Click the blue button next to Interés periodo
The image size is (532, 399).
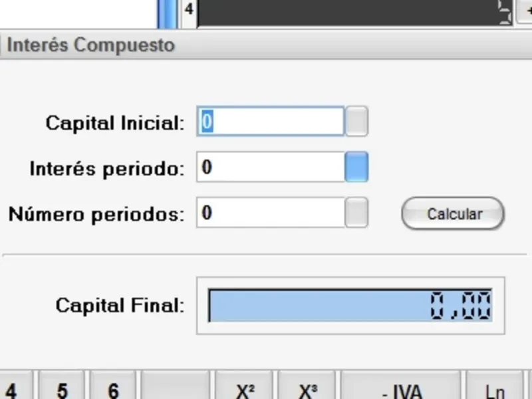pyautogui.click(x=356, y=167)
